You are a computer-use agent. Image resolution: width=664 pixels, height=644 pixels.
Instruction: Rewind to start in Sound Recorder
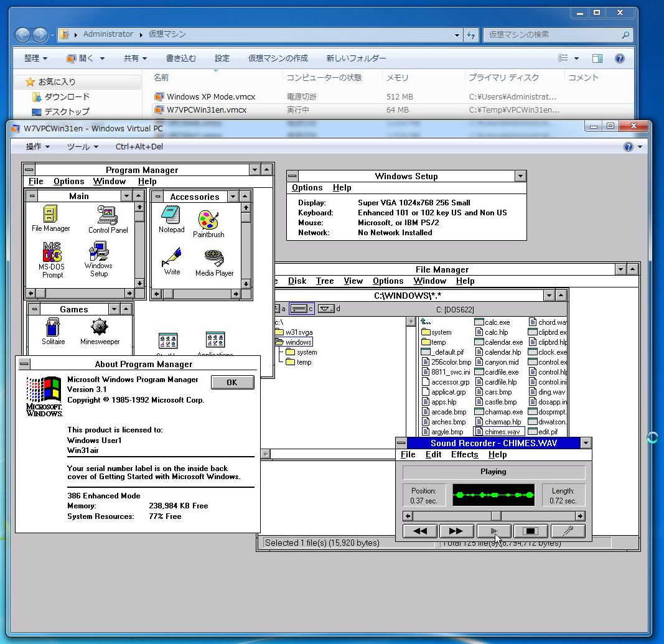click(x=419, y=531)
